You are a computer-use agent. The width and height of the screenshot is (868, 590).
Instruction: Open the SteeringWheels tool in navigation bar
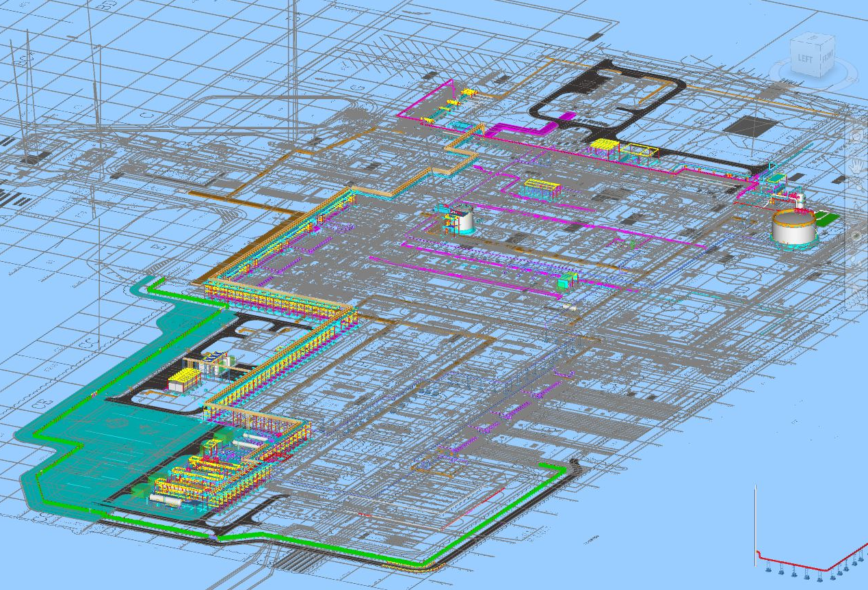coord(856,137)
